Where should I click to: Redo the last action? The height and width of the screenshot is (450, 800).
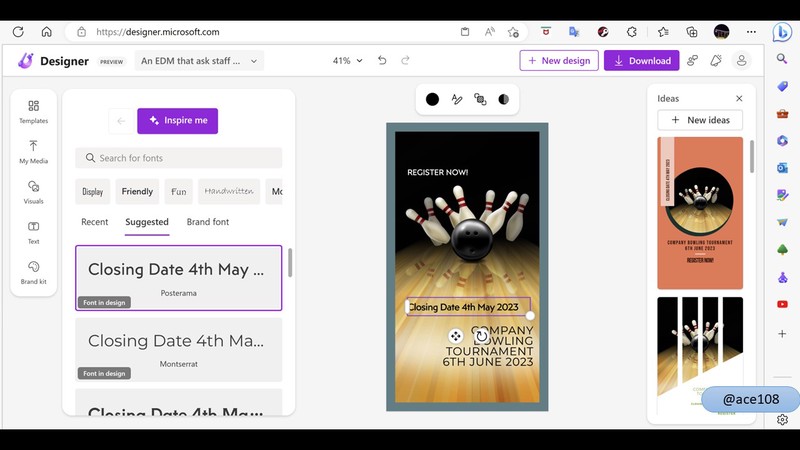point(405,60)
